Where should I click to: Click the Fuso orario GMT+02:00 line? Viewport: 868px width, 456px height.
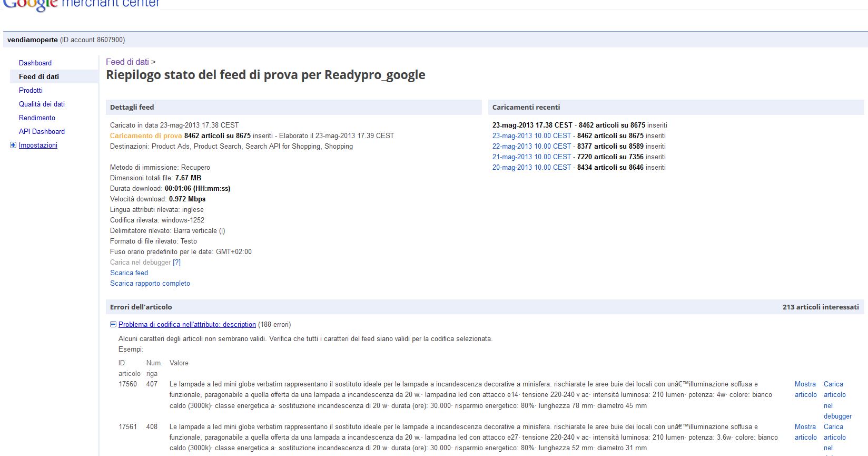[x=181, y=251]
